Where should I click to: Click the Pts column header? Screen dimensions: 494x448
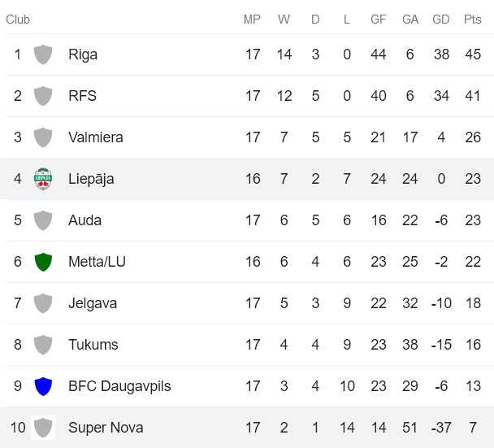(x=472, y=20)
